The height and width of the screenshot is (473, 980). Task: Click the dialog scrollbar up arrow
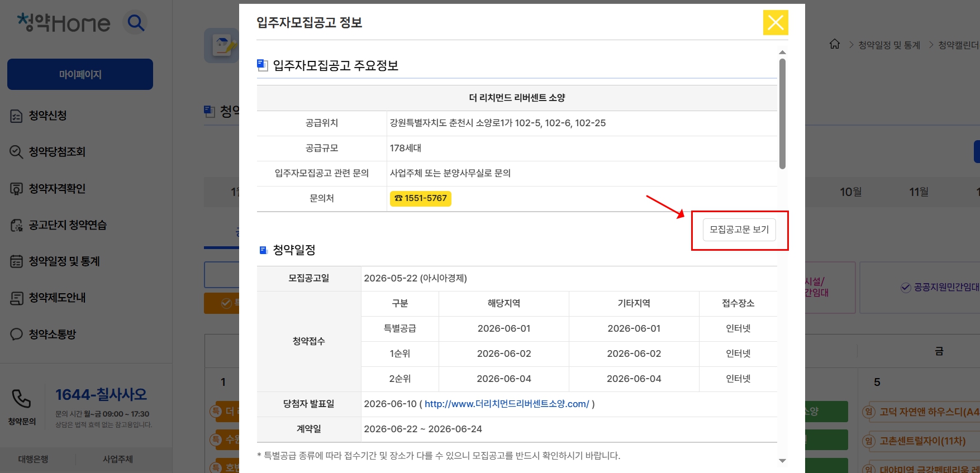[x=782, y=52]
